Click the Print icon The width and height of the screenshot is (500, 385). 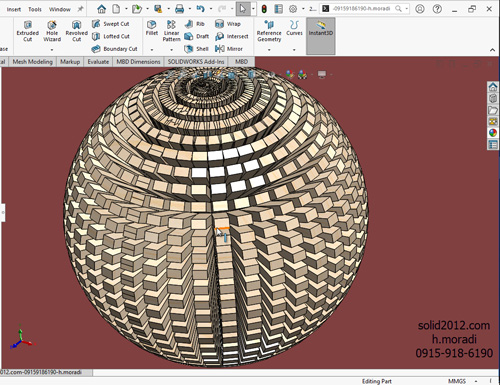179,9
